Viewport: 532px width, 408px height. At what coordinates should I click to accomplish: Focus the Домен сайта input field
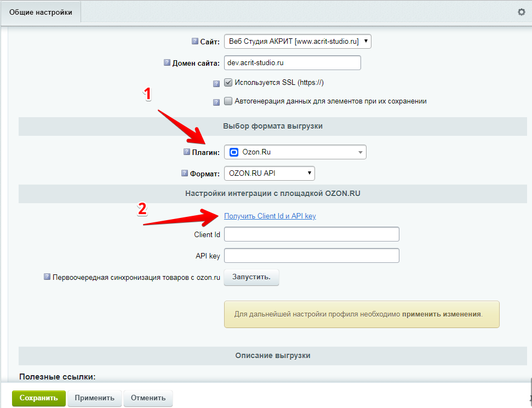(x=293, y=63)
